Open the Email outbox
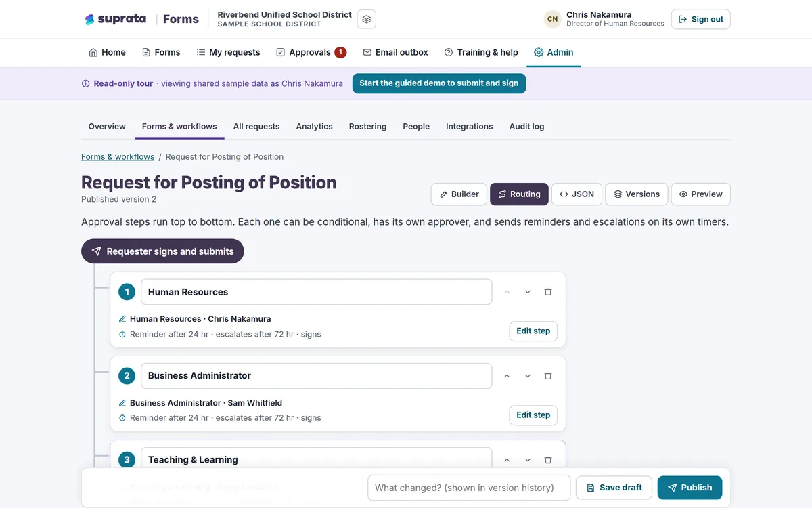The width and height of the screenshot is (812, 508). 396,52
